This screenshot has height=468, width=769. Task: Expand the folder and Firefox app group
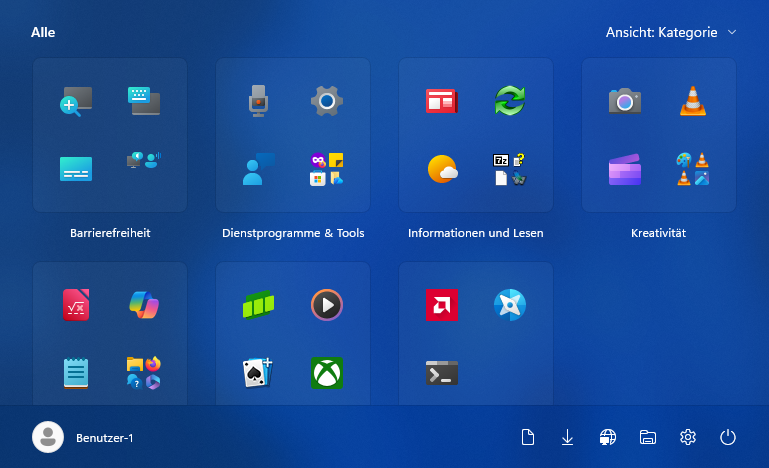click(x=144, y=373)
